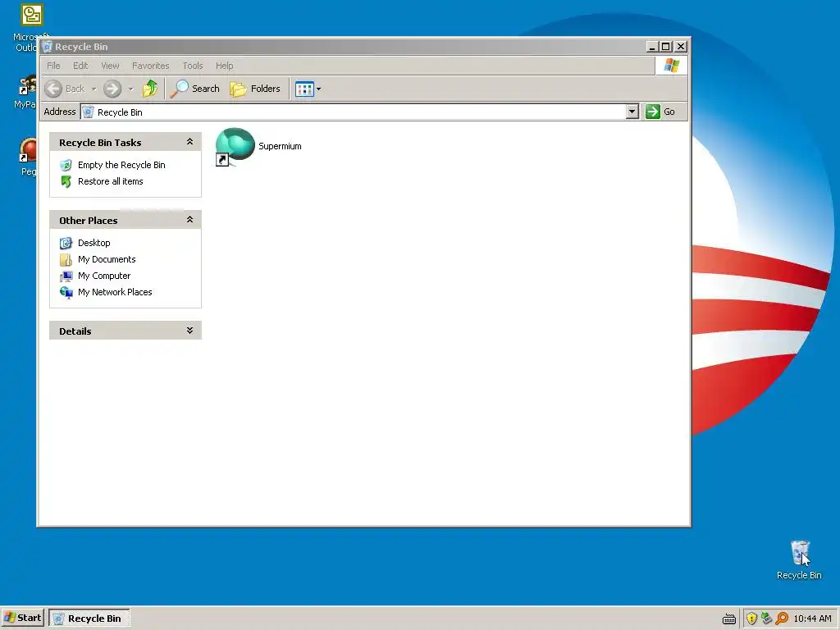Image resolution: width=840 pixels, height=630 pixels.
Task: Click the Up folder toolbar icon
Action: pyautogui.click(x=150, y=89)
